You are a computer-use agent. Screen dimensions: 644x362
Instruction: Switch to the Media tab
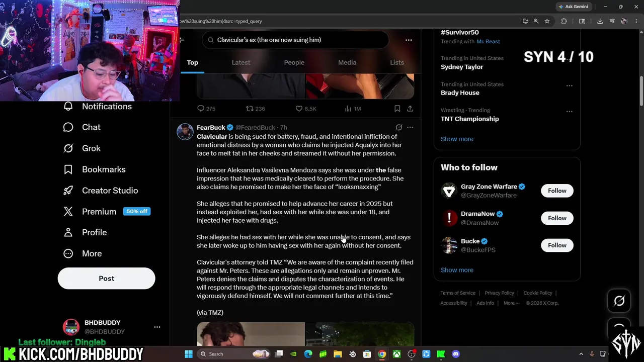[347, 62]
